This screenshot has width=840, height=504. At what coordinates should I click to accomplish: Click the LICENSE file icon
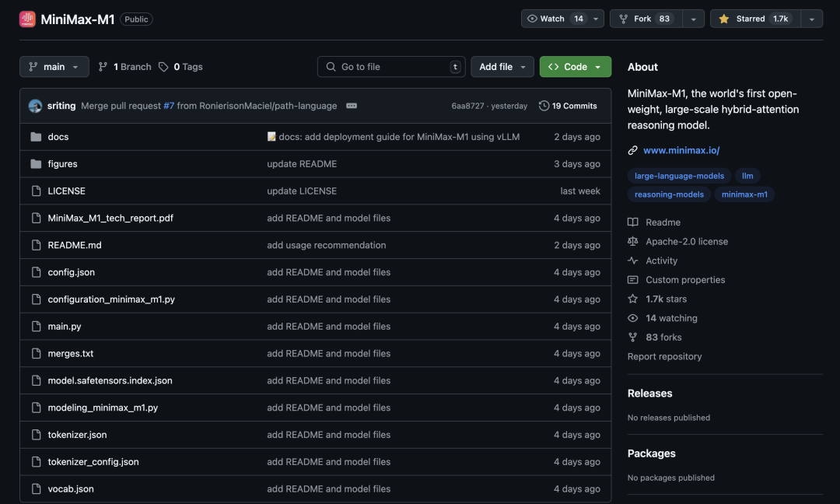pos(36,191)
